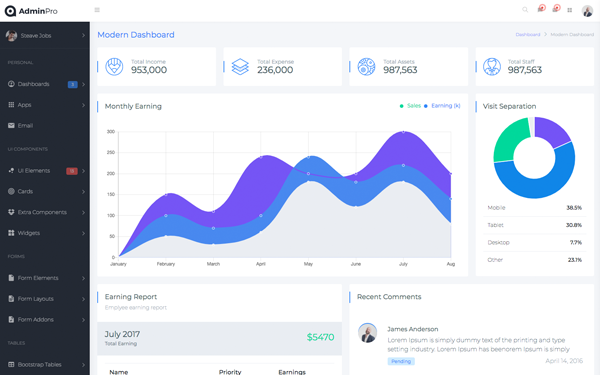Image resolution: width=600 pixels, height=375 pixels.
Task: Open the Widgets sidebar menu item
Action: click(x=45, y=233)
